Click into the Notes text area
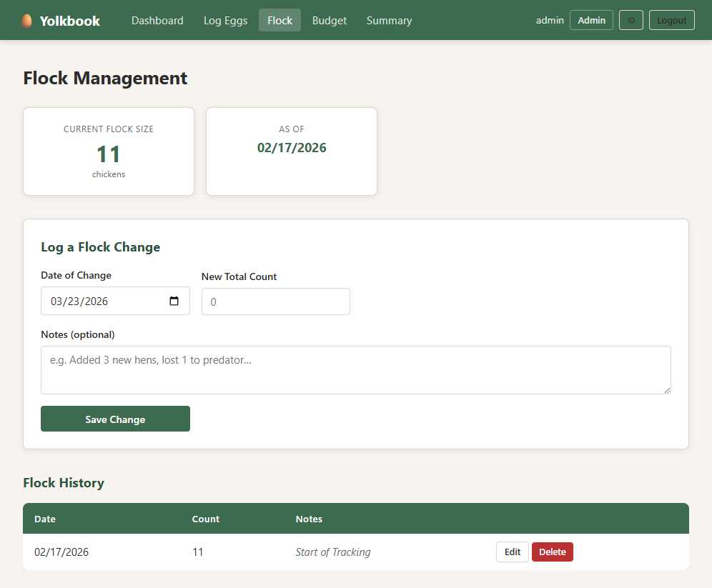Image resolution: width=712 pixels, height=588 pixels. [355, 370]
